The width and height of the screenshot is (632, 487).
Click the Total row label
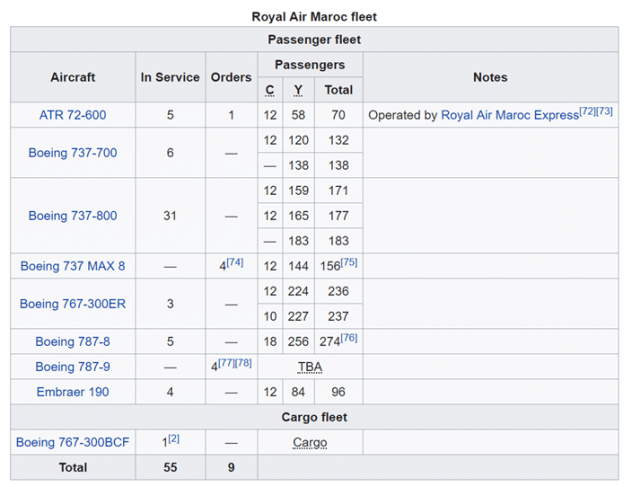pos(73,467)
